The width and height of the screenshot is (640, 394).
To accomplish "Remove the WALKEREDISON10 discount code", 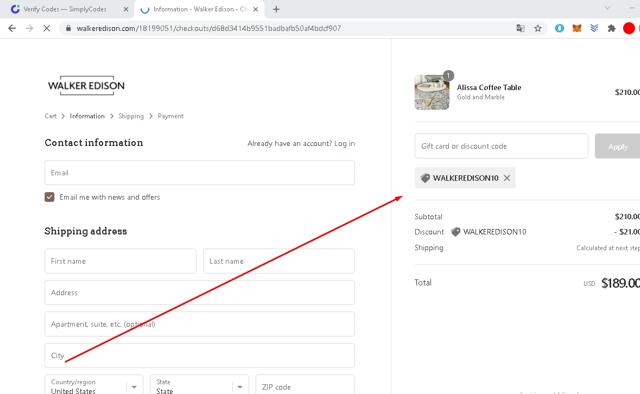I will (507, 178).
